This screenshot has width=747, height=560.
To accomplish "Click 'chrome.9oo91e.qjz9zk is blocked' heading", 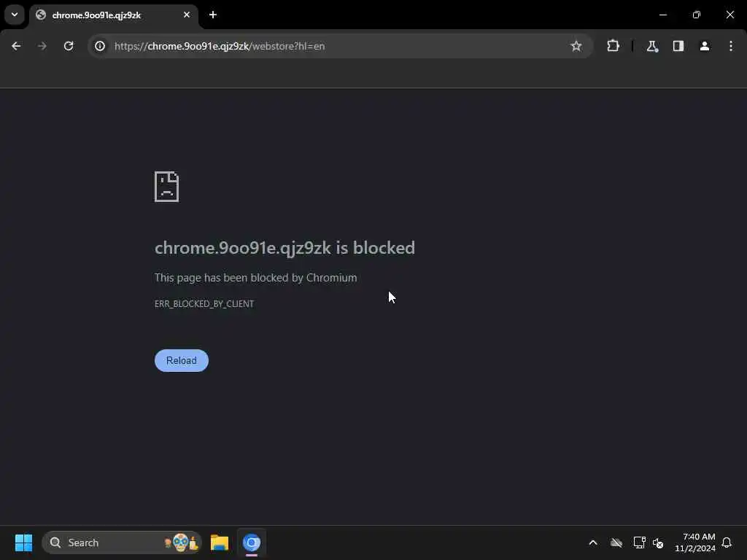I will 285,248.
